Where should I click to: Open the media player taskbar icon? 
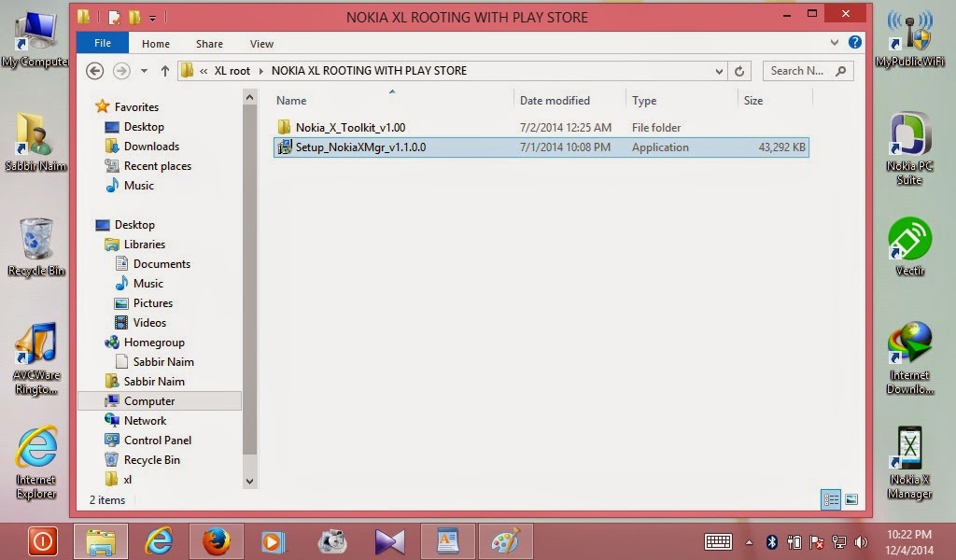pos(273,541)
